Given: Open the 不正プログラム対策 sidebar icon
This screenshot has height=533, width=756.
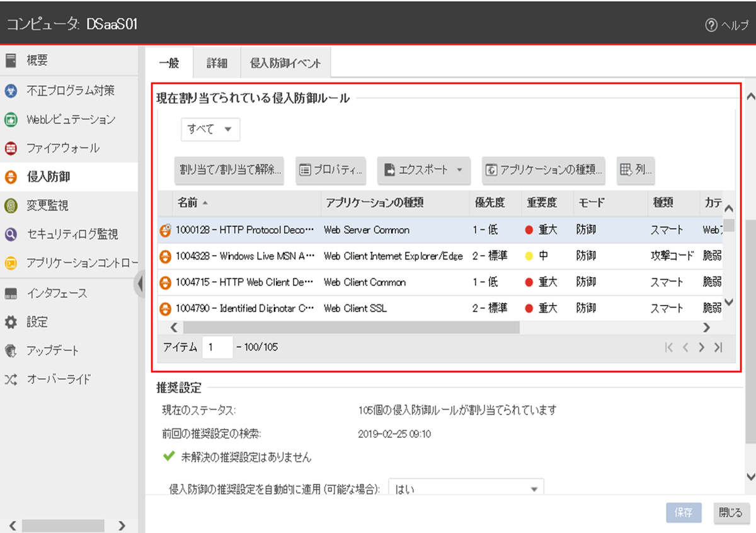Looking at the screenshot, I should (11, 91).
